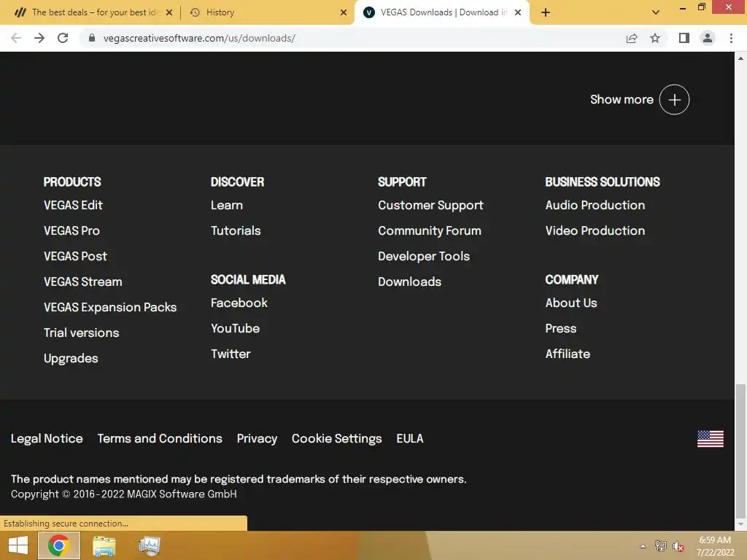747x560 pixels.
Task: Click the padlock site info icon
Action: (92, 38)
